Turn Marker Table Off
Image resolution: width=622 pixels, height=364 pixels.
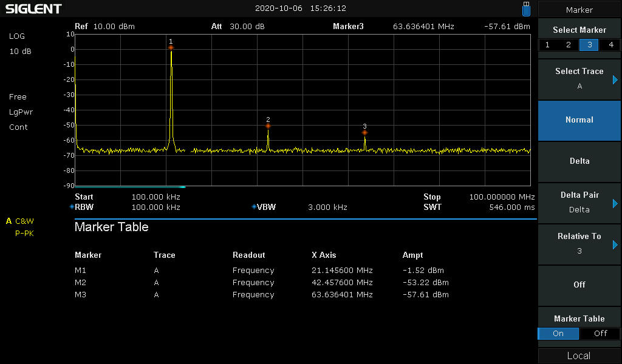tap(600, 333)
